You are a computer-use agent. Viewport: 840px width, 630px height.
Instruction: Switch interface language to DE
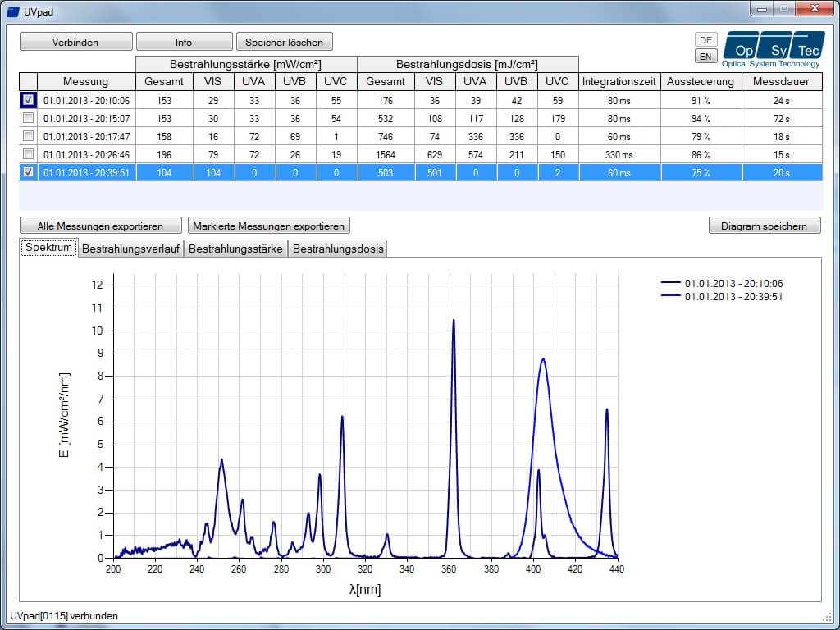tap(702, 39)
